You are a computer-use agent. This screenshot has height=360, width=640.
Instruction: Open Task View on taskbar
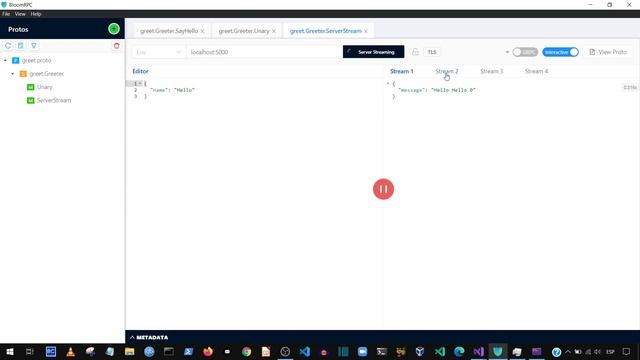[x=30, y=351]
